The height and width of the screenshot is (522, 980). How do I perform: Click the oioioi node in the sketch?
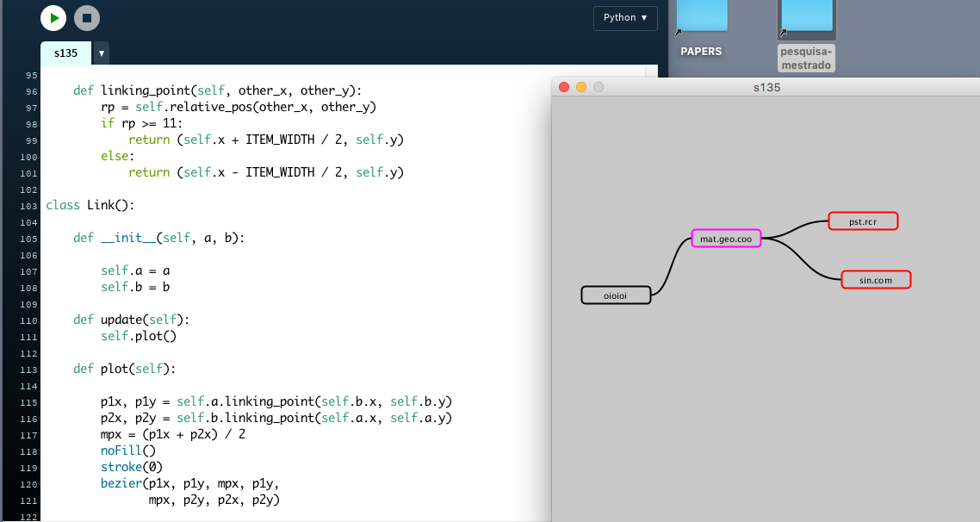pos(615,295)
